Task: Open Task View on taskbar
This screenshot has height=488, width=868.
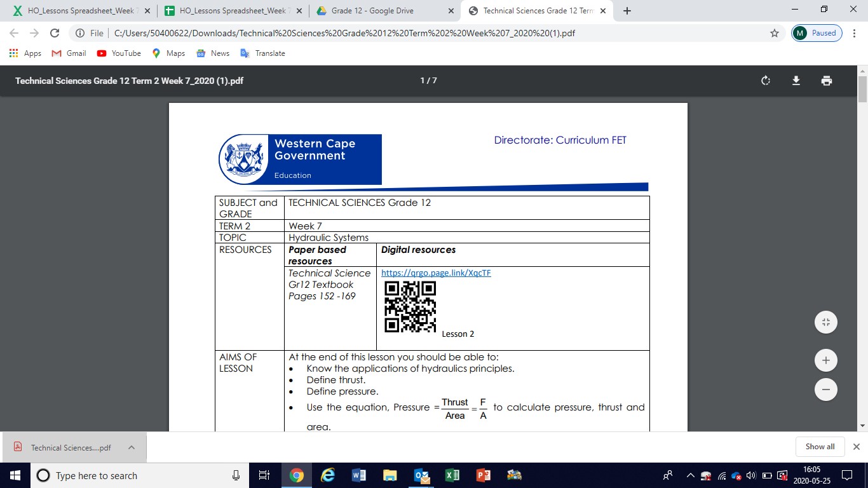Action: (x=264, y=475)
